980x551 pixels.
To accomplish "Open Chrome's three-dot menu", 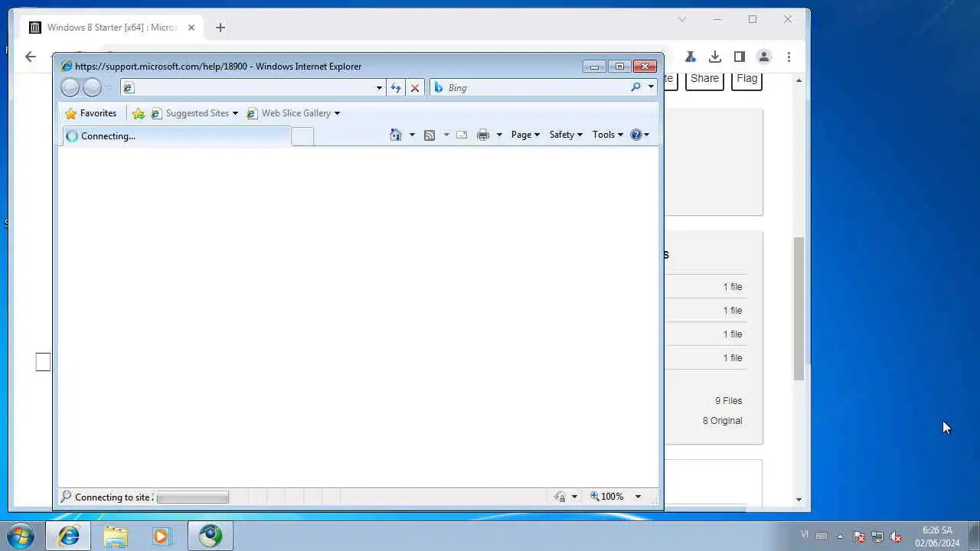I will [x=789, y=57].
